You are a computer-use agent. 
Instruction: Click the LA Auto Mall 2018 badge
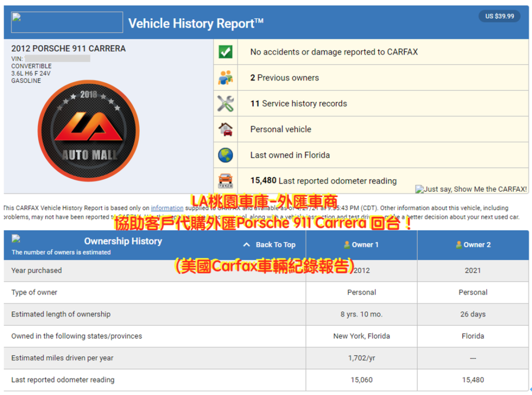point(88,130)
